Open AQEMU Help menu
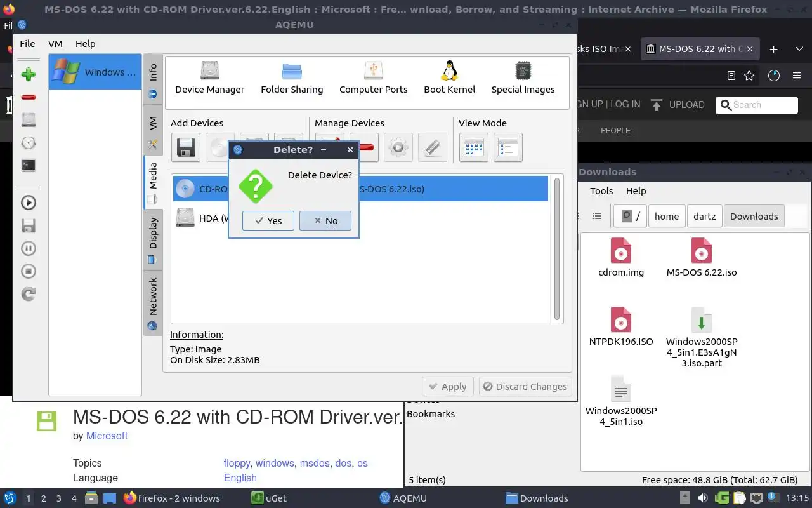Viewport: 812px width, 508px height. (x=85, y=44)
